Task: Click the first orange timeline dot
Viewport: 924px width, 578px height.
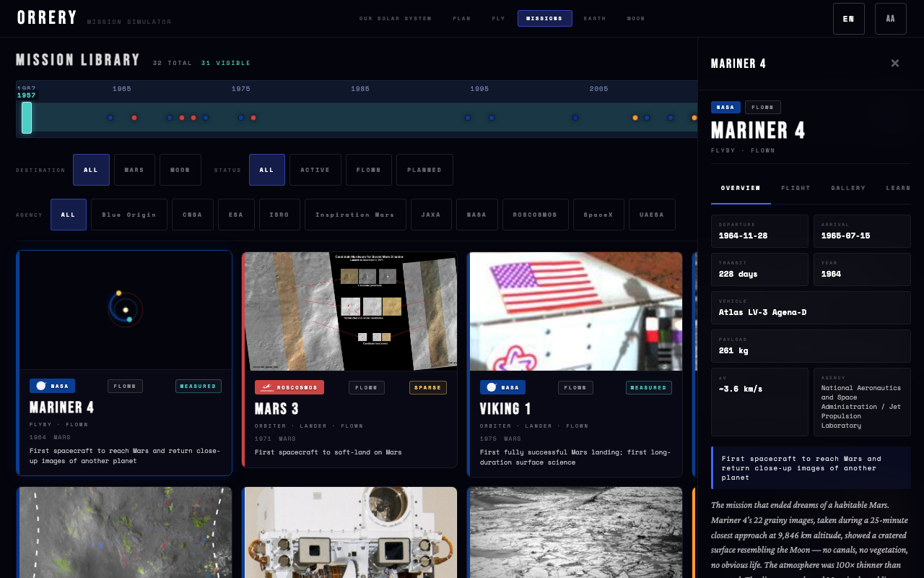Action: [635, 118]
